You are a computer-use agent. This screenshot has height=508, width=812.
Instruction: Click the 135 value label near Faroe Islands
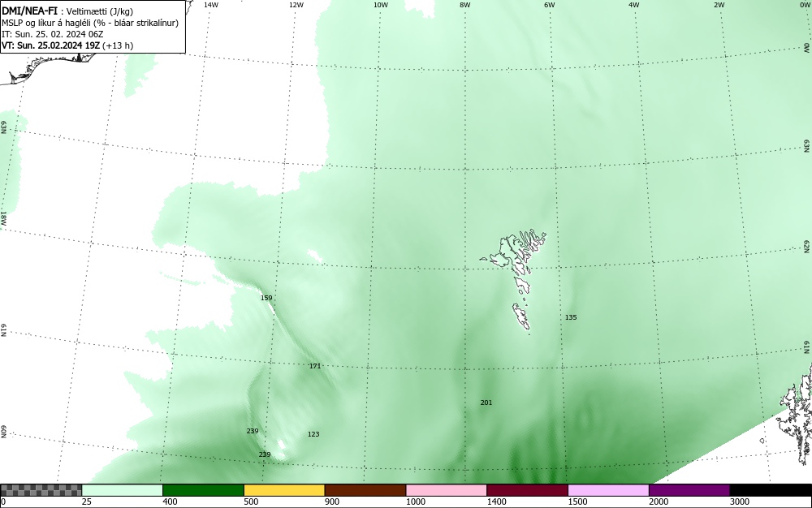[571, 317]
